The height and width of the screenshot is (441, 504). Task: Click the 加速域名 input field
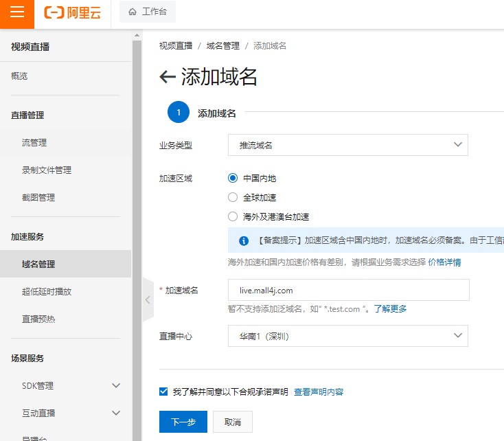point(347,290)
